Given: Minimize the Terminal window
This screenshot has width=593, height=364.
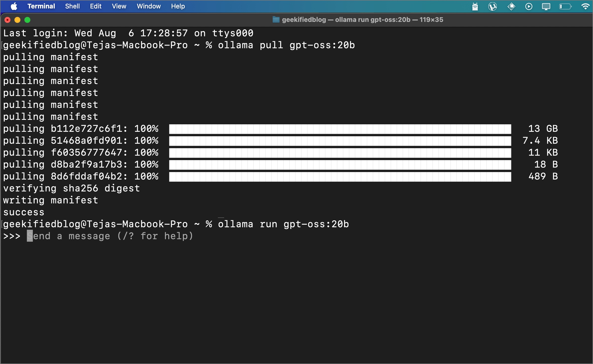Looking at the screenshot, I should 17,20.
